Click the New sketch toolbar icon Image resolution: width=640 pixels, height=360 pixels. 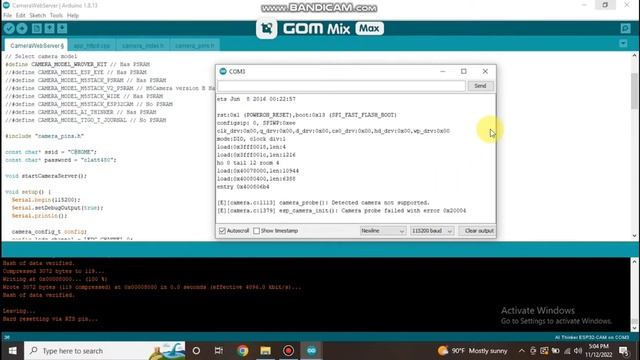click(x=37, y=28)
